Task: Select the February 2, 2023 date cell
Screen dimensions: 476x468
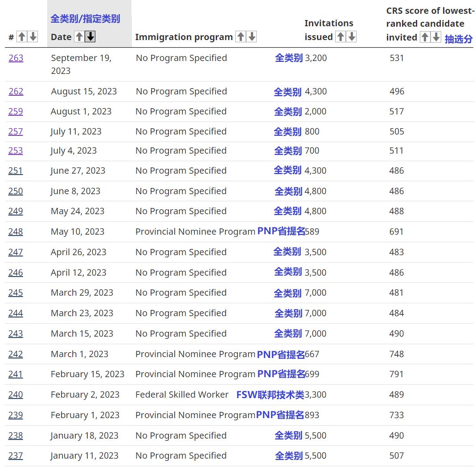Action: 85,395
